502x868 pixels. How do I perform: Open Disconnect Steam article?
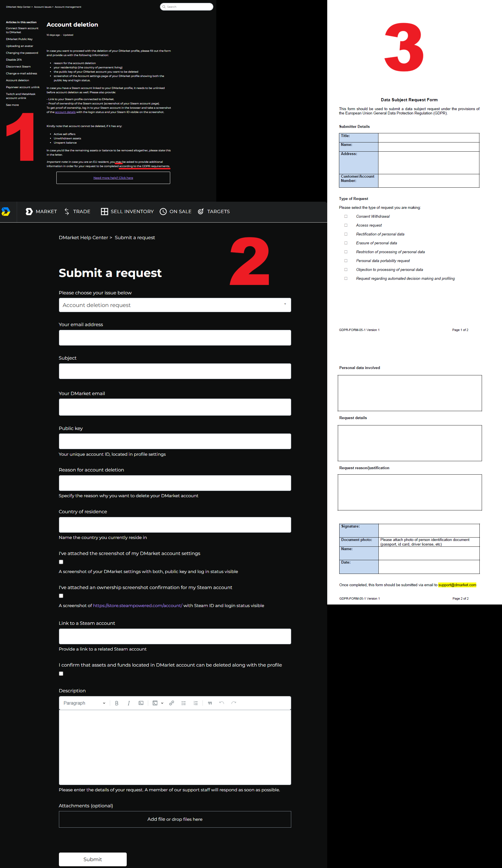[18, 66]
